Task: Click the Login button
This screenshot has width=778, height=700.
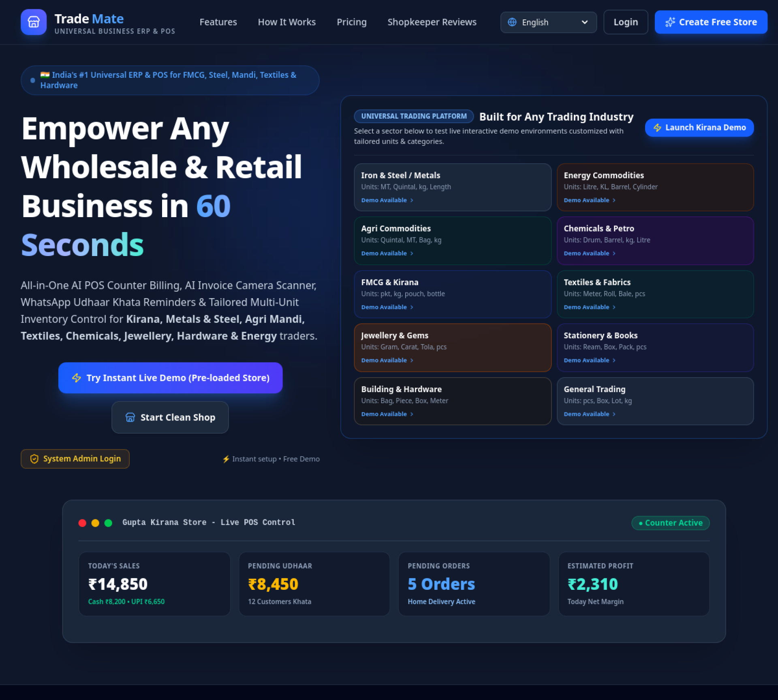Action: 626,22
